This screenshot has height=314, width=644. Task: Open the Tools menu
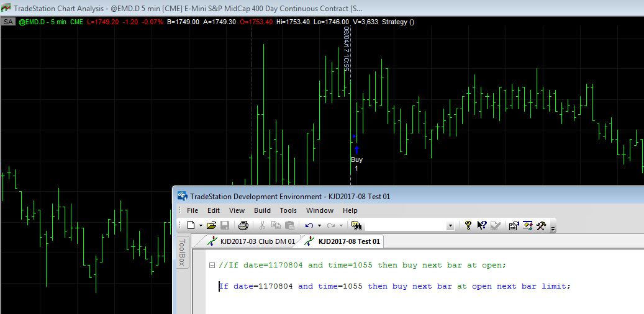point(288,210)
